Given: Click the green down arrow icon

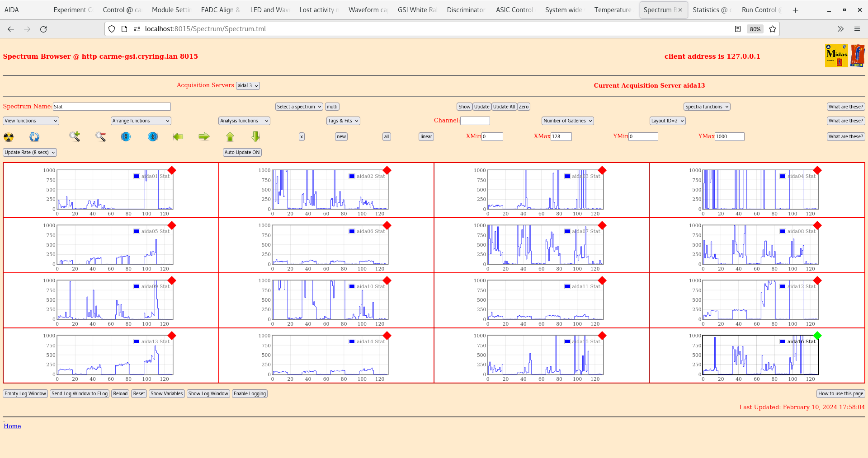Looking at the screenshot, I should (256, 136).
